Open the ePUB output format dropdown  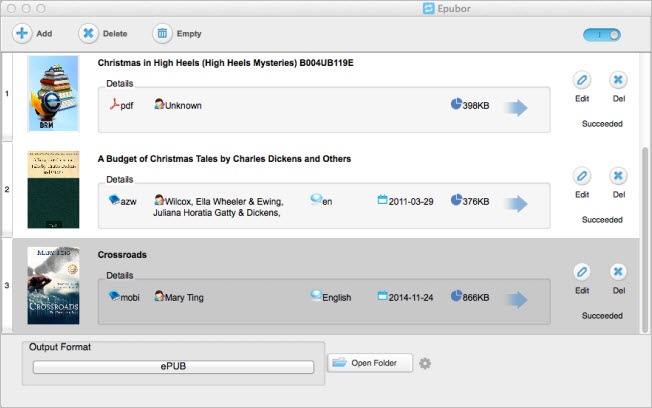173,366
